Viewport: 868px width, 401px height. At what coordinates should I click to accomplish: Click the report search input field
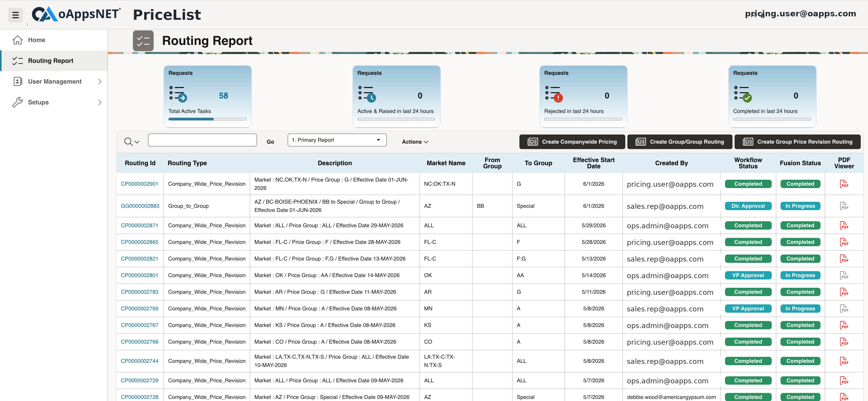[202, 140]
